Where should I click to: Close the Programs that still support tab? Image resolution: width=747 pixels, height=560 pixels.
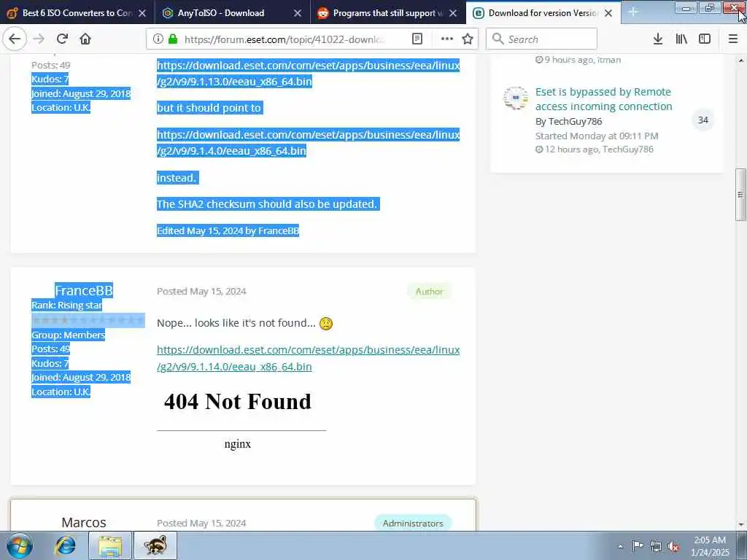pos(453,13)
